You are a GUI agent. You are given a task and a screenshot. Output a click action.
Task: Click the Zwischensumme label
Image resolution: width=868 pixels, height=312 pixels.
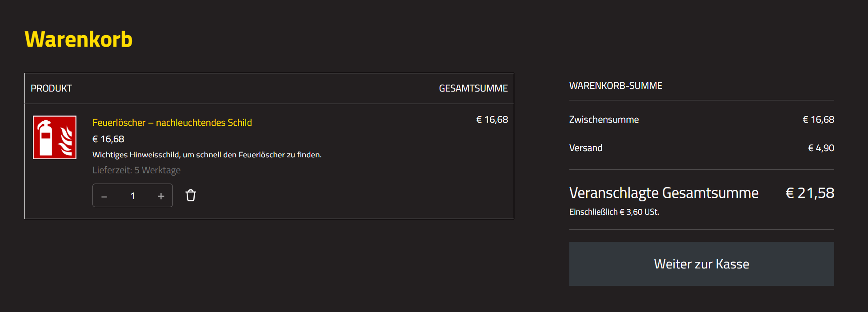[604, 120]
